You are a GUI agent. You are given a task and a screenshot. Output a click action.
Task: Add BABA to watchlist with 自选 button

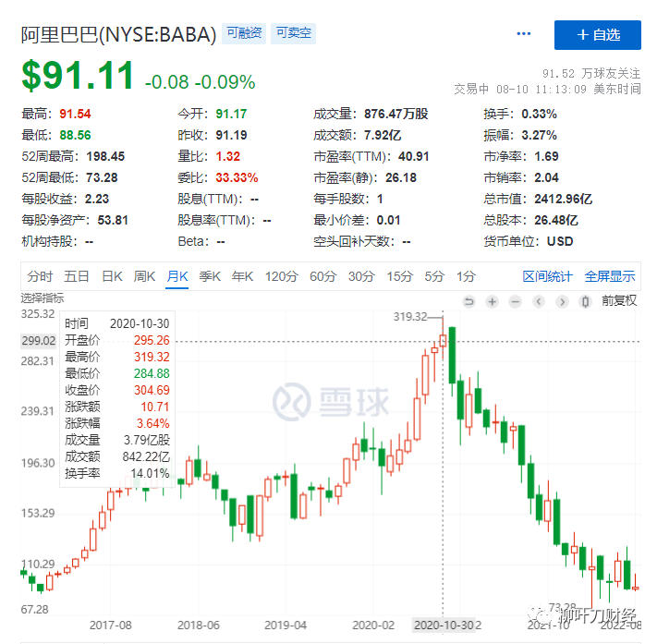(598, 35)
